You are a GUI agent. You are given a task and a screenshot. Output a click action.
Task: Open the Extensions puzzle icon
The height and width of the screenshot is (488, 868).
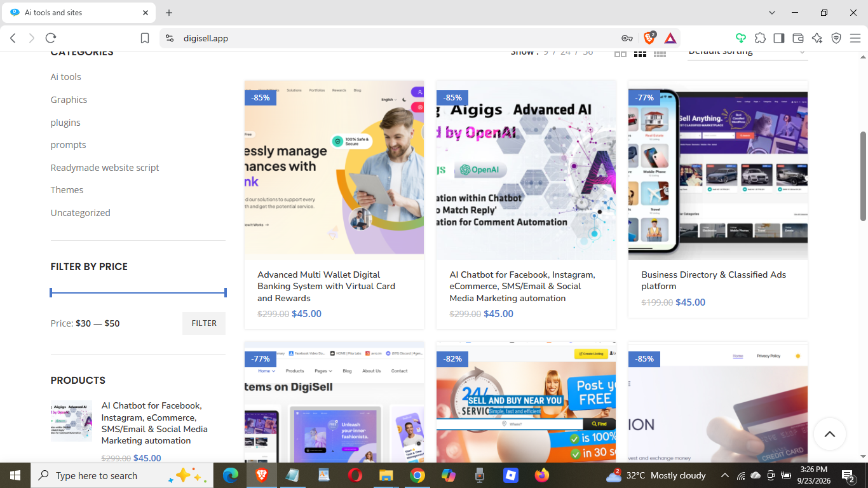[760, 38]
